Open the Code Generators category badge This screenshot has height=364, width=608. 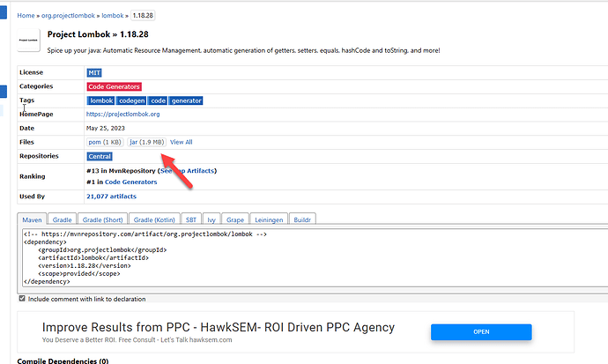tap(114, 86)
